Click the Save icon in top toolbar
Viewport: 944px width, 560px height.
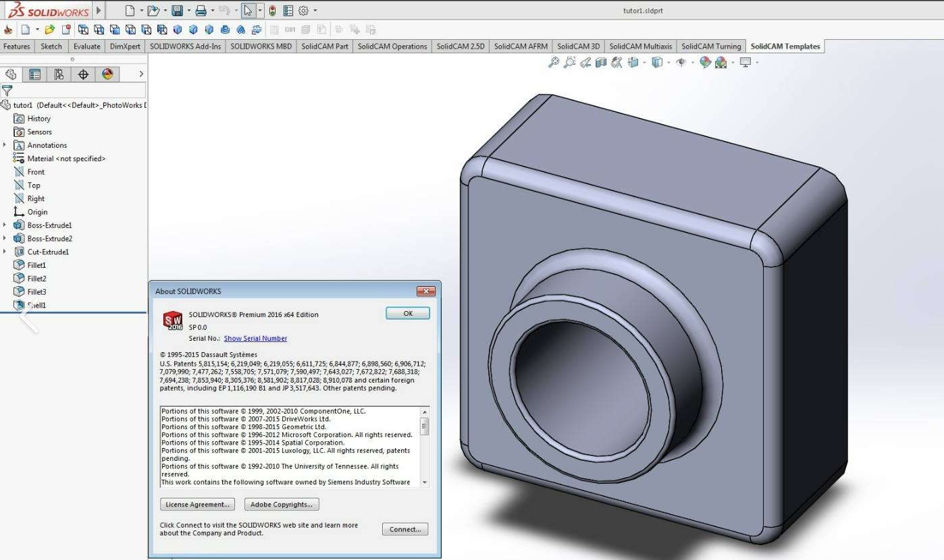point(177,11)
